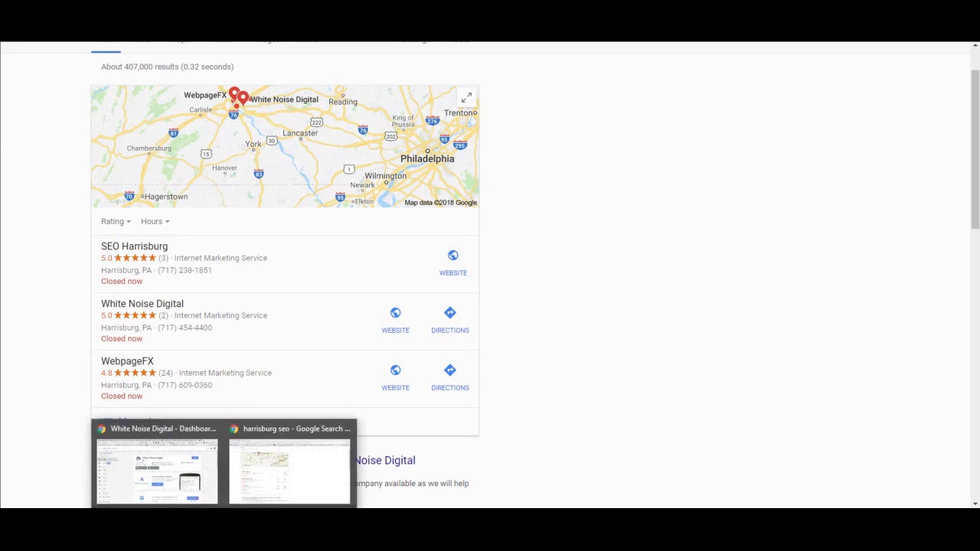Image resolution: width=980 pixels, height=551 pixels.
Task: Click the Trenton label on the map
Action: (x=460, y=113)
